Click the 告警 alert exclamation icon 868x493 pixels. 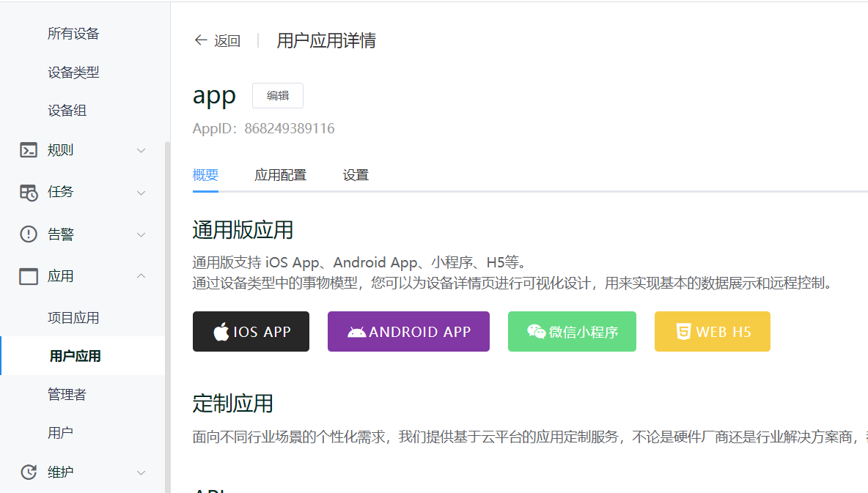[29, 234]
